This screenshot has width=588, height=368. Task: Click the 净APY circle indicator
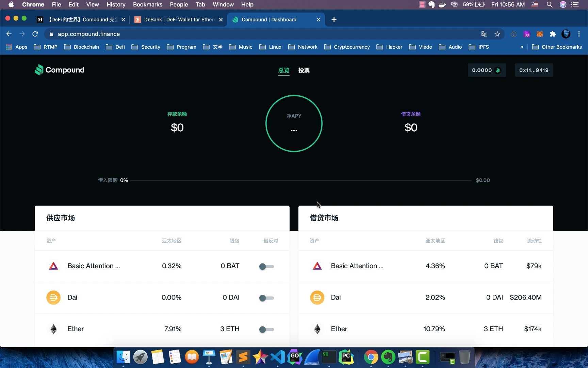coord(294,123)
